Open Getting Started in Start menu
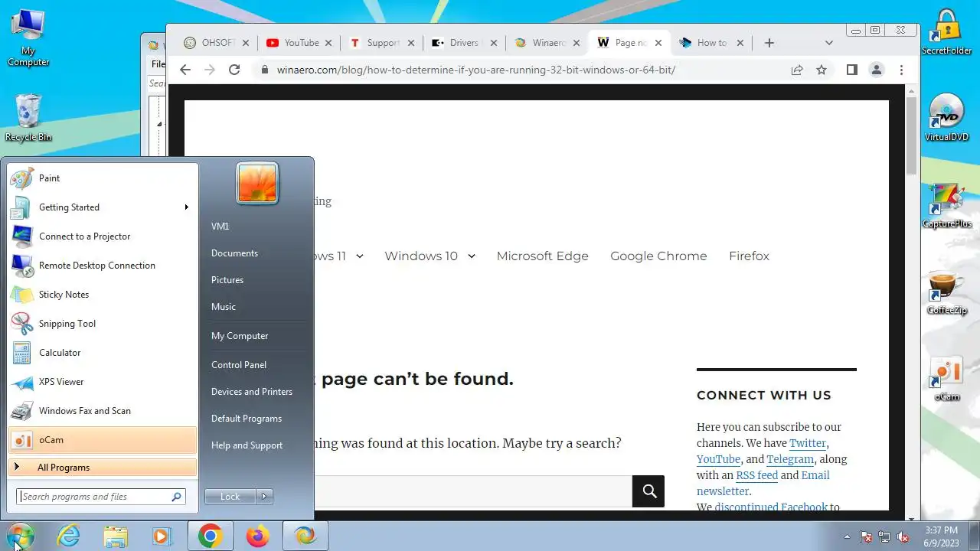 102,207
